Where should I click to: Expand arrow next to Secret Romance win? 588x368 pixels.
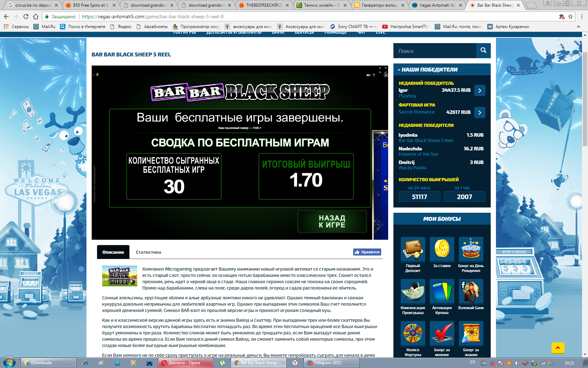tap(479, 113)
